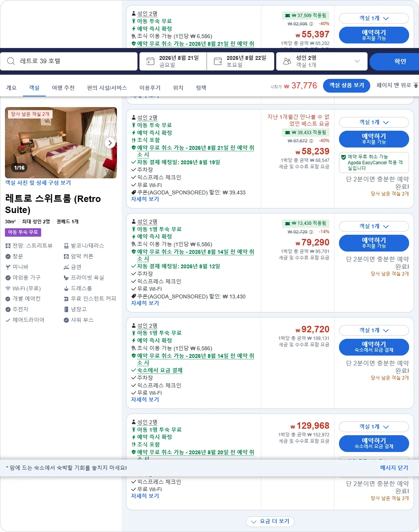
Task: Click the check-in calendar icon
Action: click(x=150, y=61)
